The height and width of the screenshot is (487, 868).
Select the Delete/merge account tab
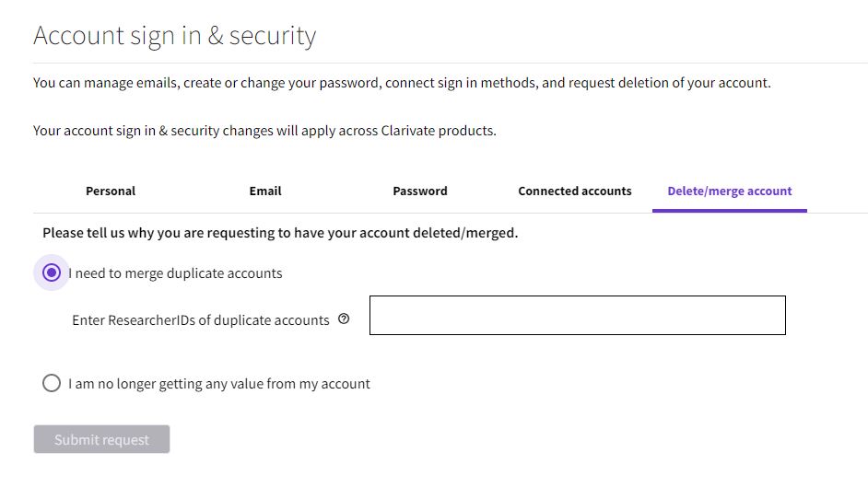pos(730,191)
